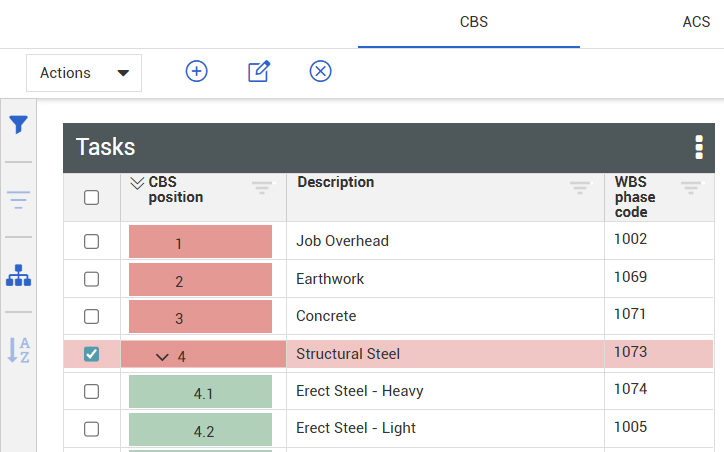The height and width of the screenshot is (452, 724).
Task: Click the hierarchy tree icon in sidebar
Action: coord(18,275)
